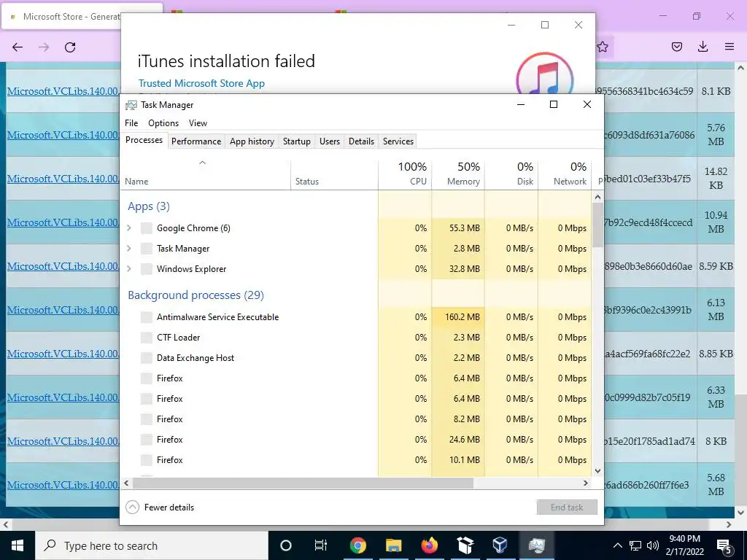Viewport: 747px width, 560px height.
Task: Open File Explorer from the taskbar
Action: click(393, 545)
